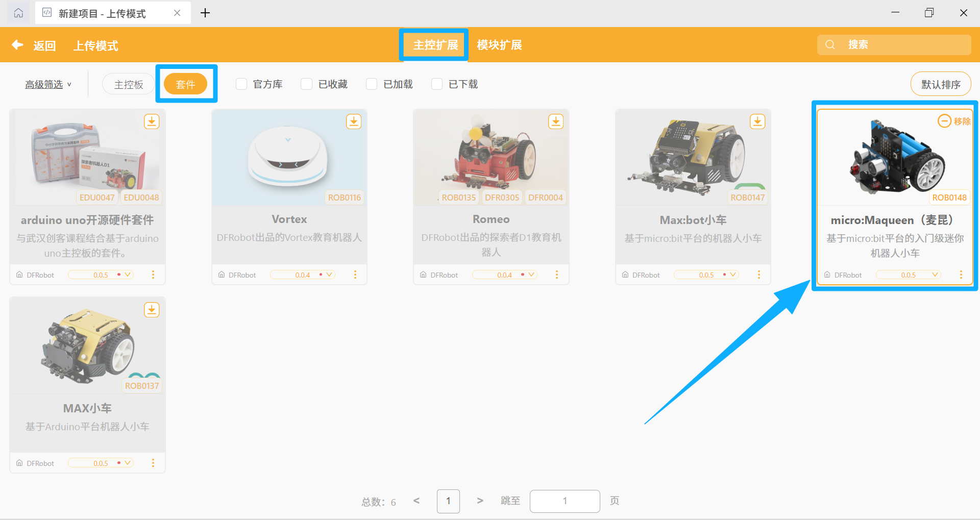Click the DFR0305 product tag

pos(502,197)
